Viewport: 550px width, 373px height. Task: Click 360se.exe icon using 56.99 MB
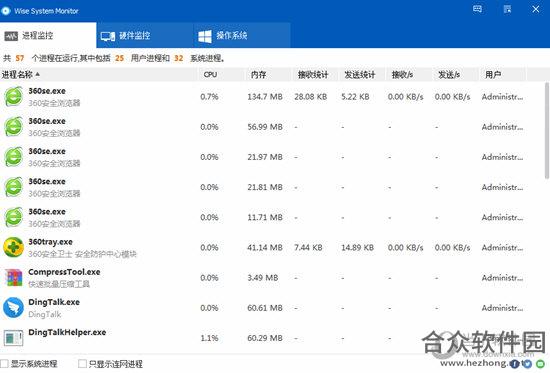[x=13, y=127]
